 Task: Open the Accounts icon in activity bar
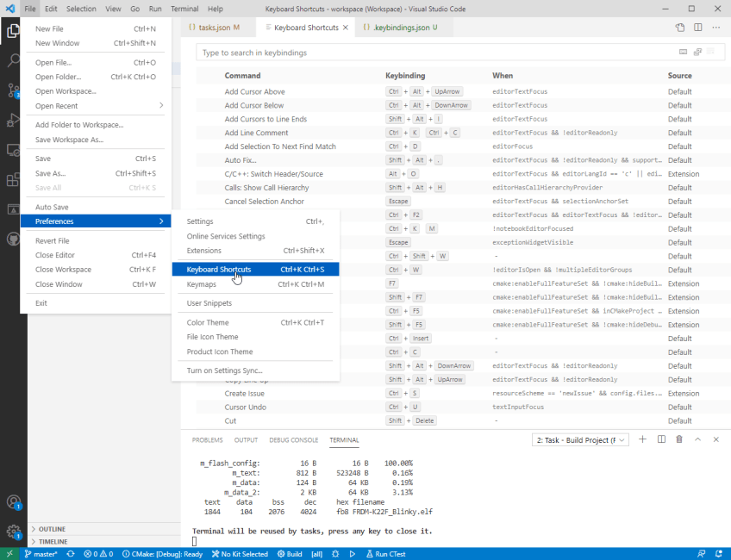pyautogui.click(x=13, y=502)
